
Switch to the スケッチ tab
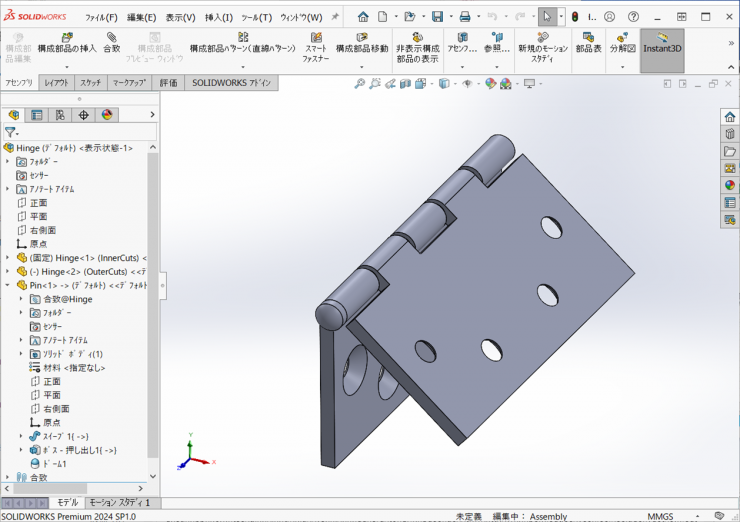[90, 83]
